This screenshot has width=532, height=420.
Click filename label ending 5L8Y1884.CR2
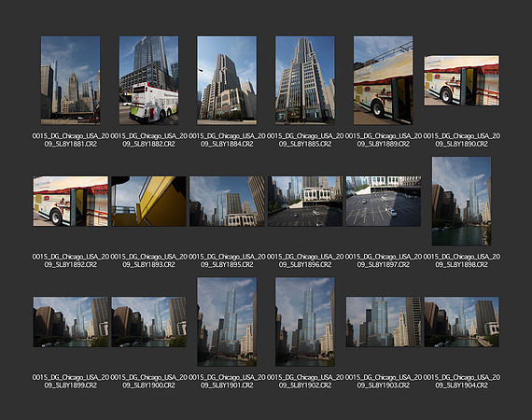pos(227,140)
